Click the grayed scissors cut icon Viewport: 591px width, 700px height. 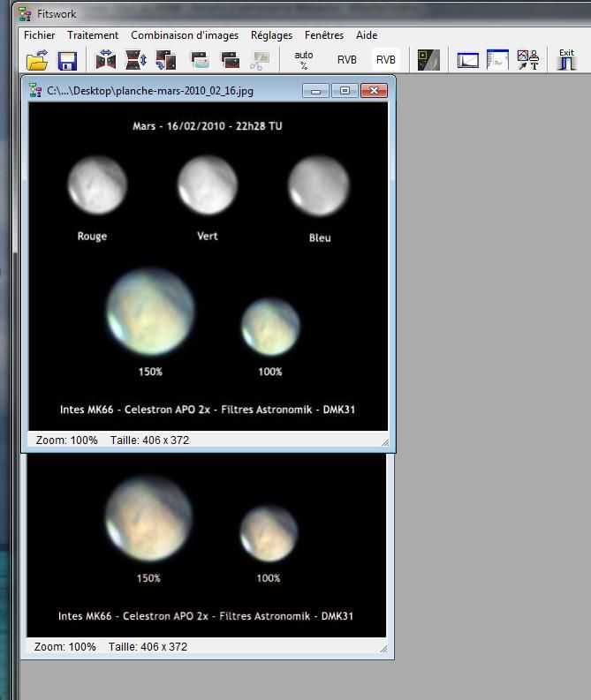pos(260,60)
